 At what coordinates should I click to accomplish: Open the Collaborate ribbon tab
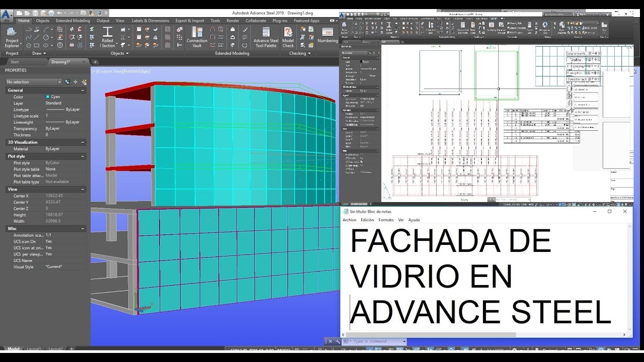256,21
